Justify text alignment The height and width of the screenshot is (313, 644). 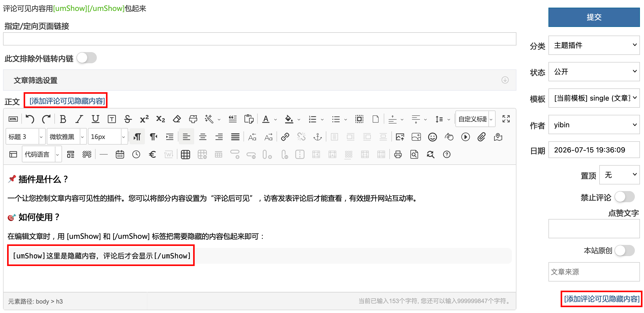pos(235,137)
